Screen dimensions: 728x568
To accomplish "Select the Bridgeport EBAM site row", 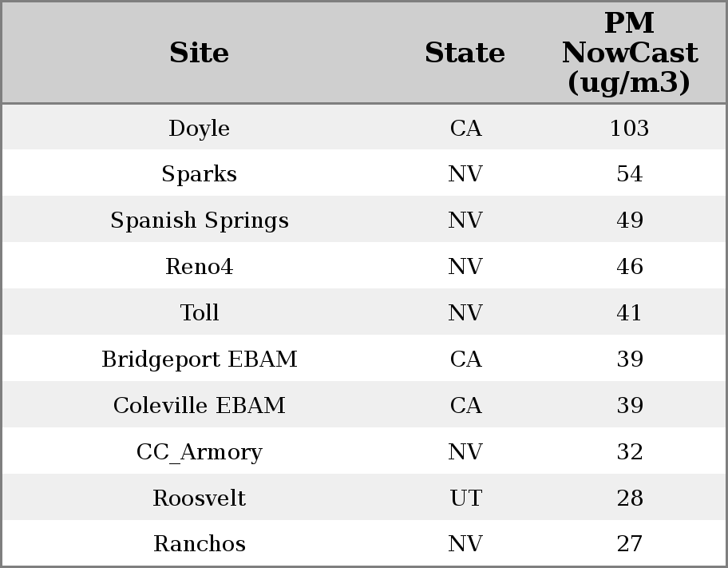I will click(199, 359).
